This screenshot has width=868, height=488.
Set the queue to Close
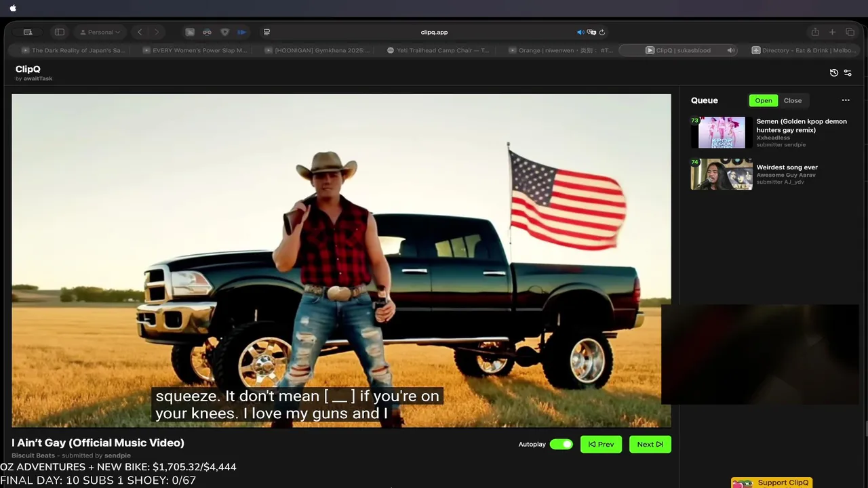793,100
